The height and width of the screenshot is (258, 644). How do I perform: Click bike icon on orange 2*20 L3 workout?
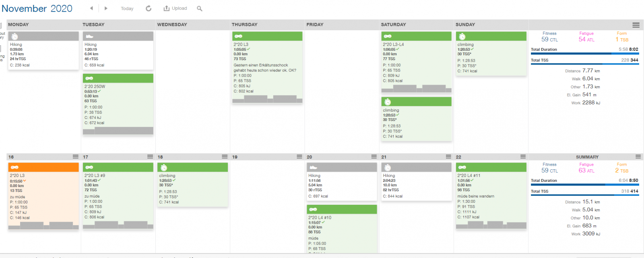click(x=14, y=167)
